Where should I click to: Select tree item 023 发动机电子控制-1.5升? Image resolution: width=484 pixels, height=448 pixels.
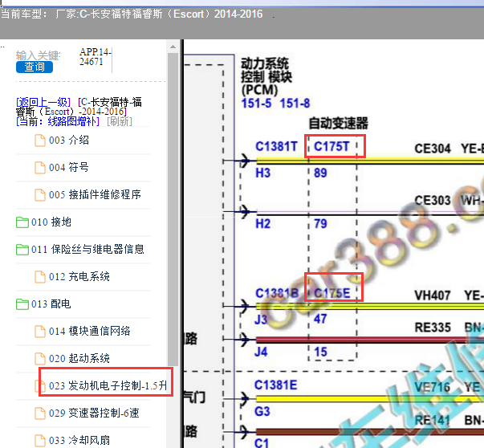(x=108, y=385)
